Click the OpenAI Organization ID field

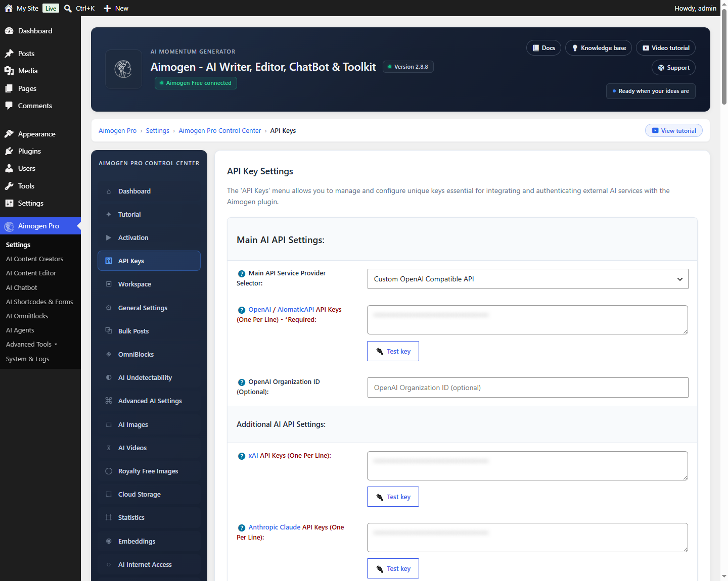click(x=528, y=388)
